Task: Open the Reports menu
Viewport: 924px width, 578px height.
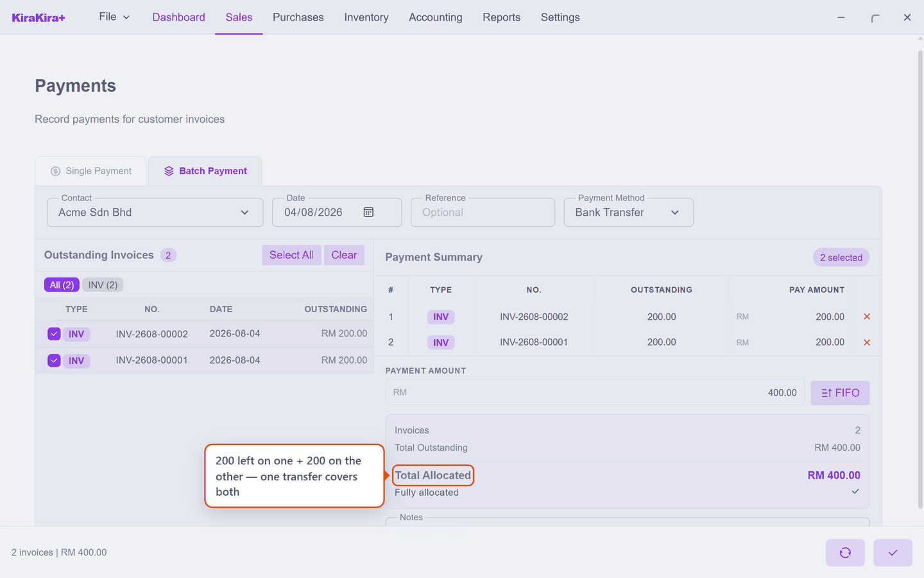Action: coord(502,17)
